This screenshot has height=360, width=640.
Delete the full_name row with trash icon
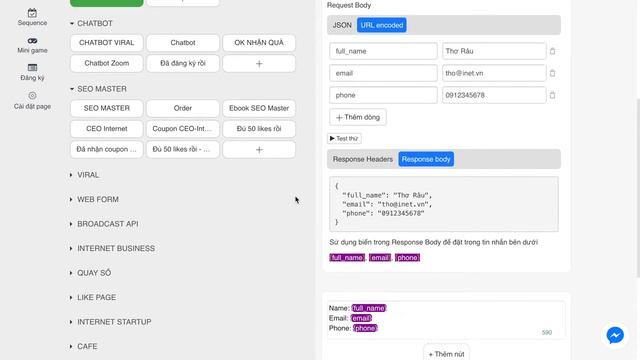[552, 51]
